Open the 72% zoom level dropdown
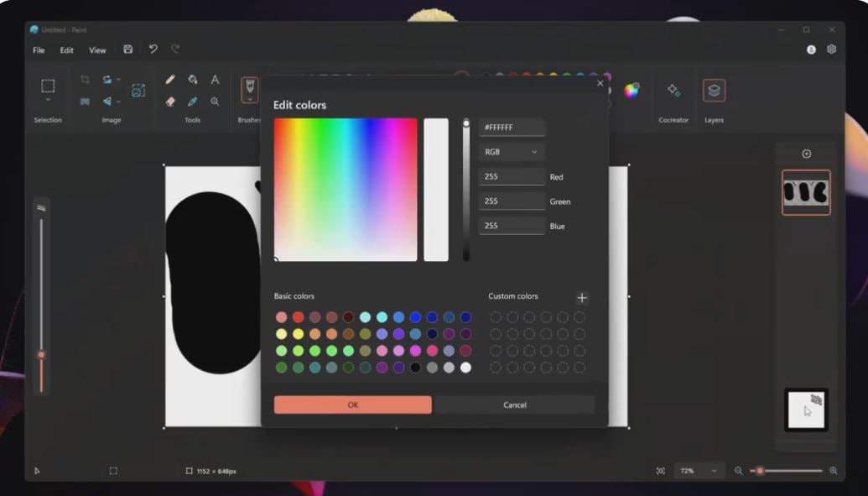This screenshot has width=868, height=496. coord(698,471)
